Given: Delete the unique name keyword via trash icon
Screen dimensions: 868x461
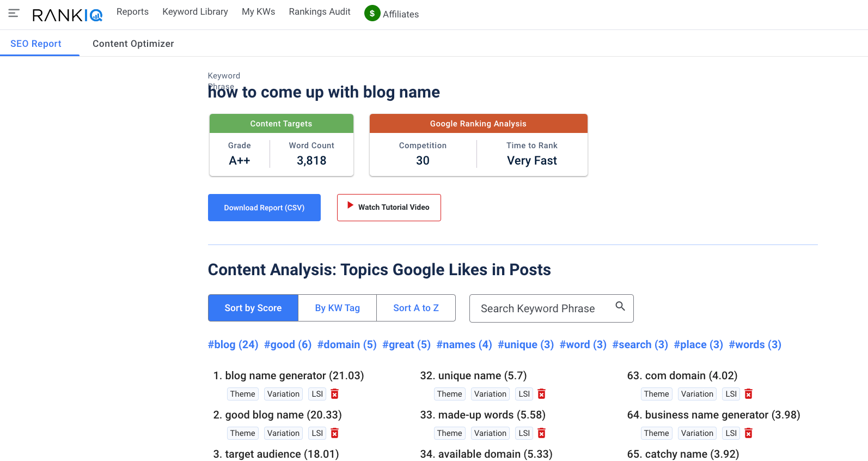Looking at the screenshot, I should point(541,393).
